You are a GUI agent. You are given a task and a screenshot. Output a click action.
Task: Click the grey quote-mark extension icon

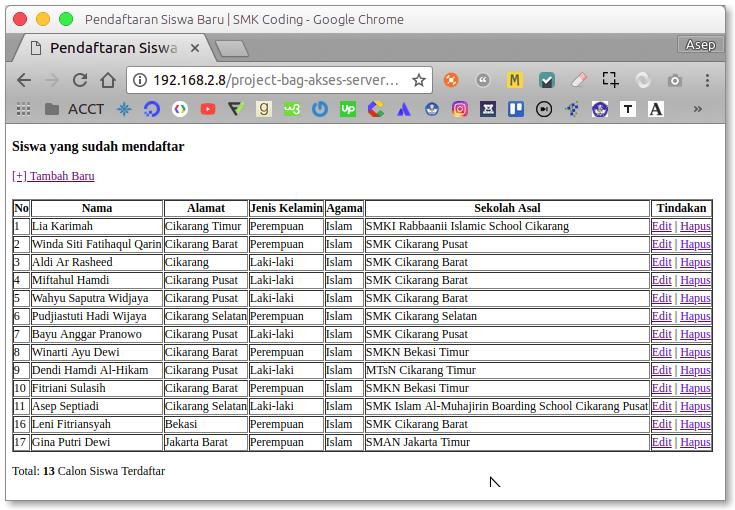pos(483,80)
